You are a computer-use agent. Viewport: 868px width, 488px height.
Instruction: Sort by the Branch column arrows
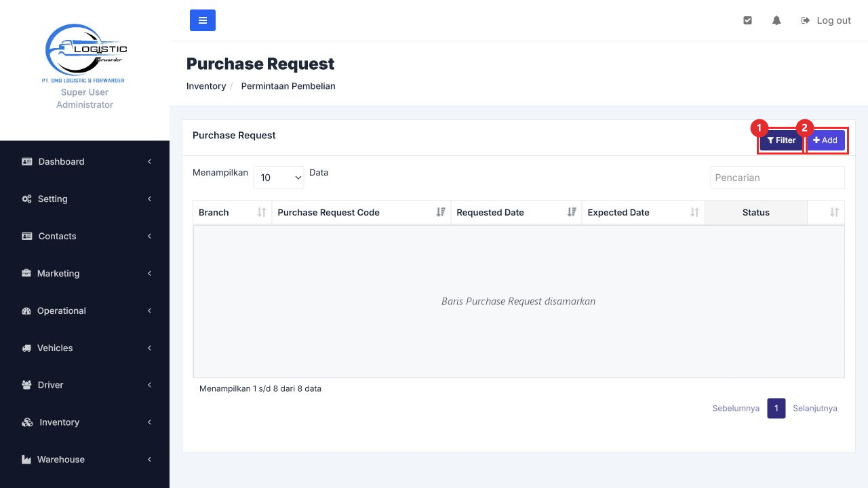click(x=262, y=212)
